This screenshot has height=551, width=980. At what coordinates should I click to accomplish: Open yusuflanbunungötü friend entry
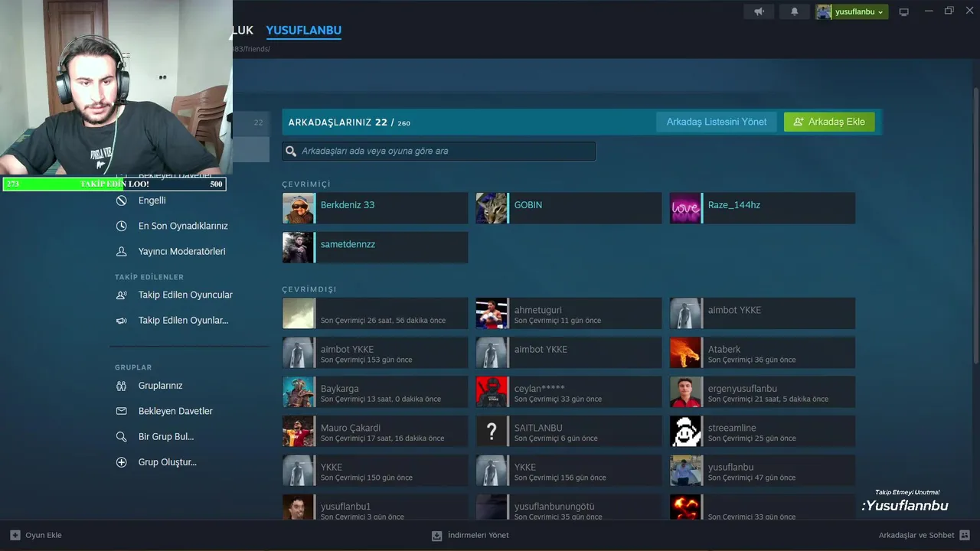(x=568, y=507)
